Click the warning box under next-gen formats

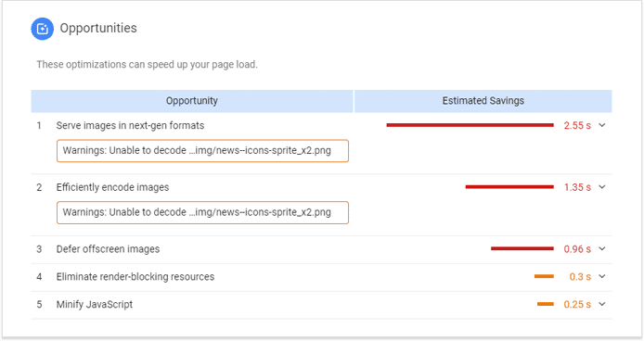pyautogui.click(x=202, y=151)
